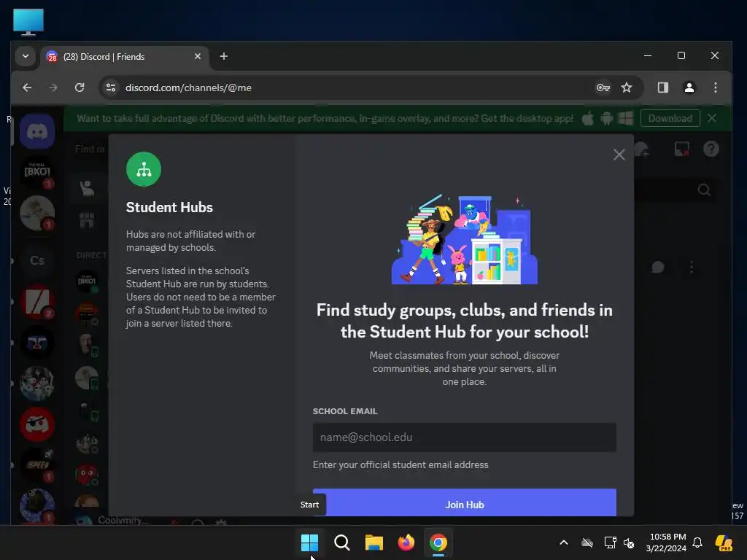Open Discord help question-mark icon
Screen dimensions: 747x560
(711, 149)
